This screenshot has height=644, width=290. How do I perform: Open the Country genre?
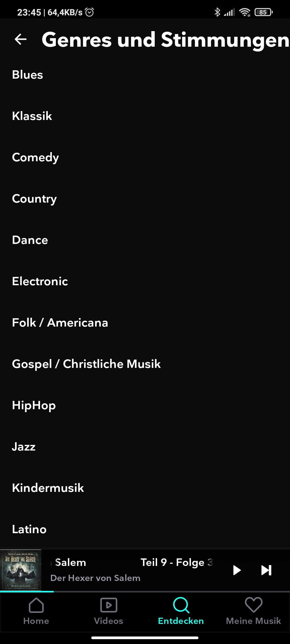click(145, 199)
